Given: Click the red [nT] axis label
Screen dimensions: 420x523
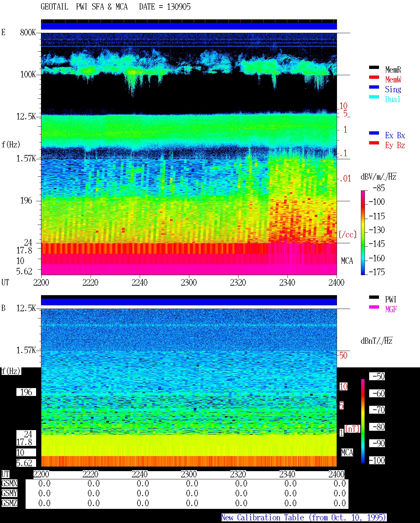Looking at the screenshot, I should 352,428.
